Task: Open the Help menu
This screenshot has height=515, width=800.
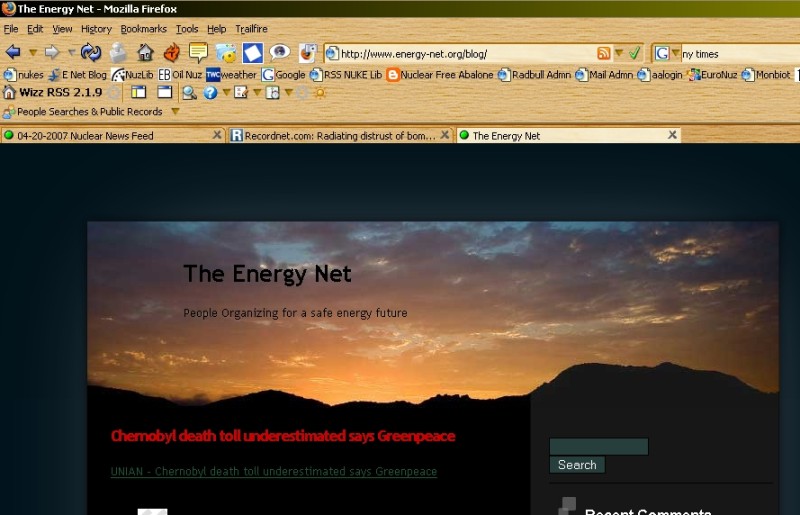Action: point(216,29)
